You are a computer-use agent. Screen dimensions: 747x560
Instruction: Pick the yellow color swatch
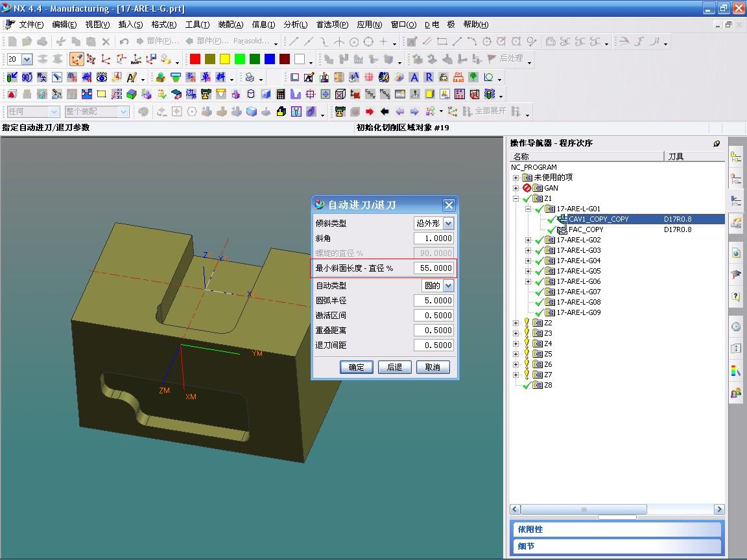tap(225, 59)
